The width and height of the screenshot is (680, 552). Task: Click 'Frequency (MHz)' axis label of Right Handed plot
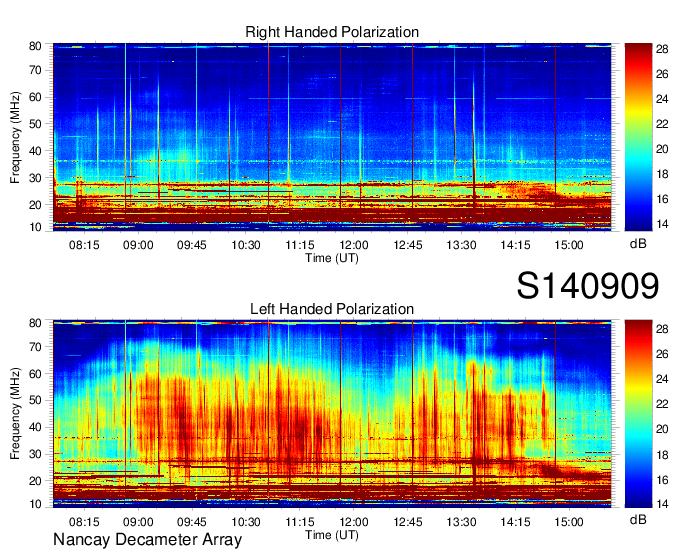15,137
